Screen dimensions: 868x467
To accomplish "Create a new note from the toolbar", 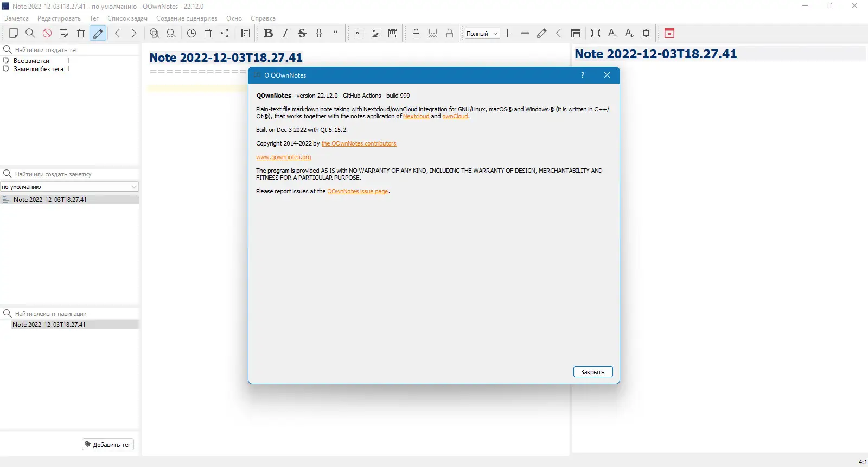I will (x=14, y=33).
